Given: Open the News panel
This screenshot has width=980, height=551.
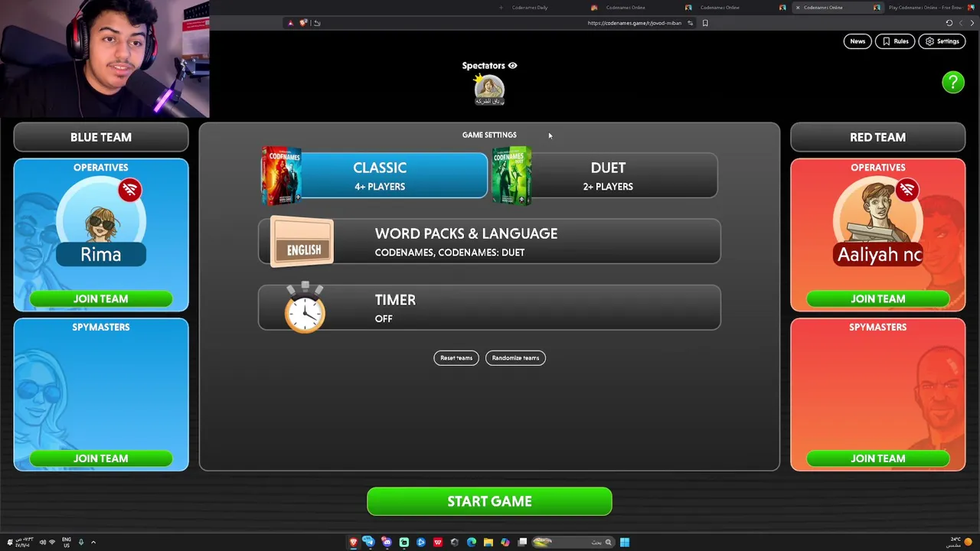Looking at the screenshot, I should (x=857, y=41).
